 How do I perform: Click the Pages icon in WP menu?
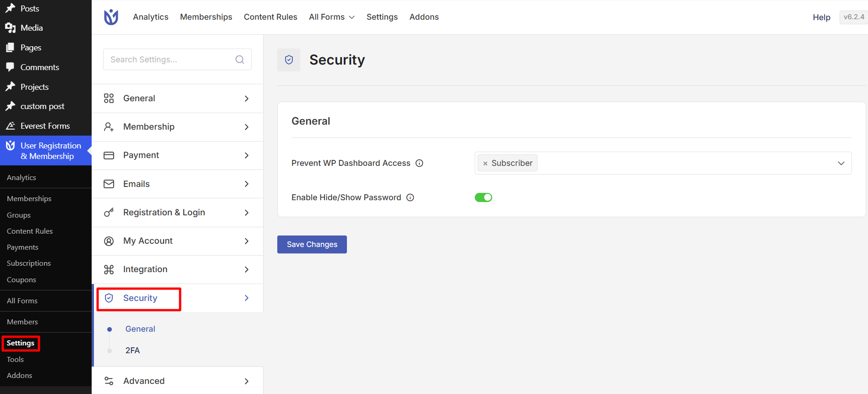coord(10,48)
